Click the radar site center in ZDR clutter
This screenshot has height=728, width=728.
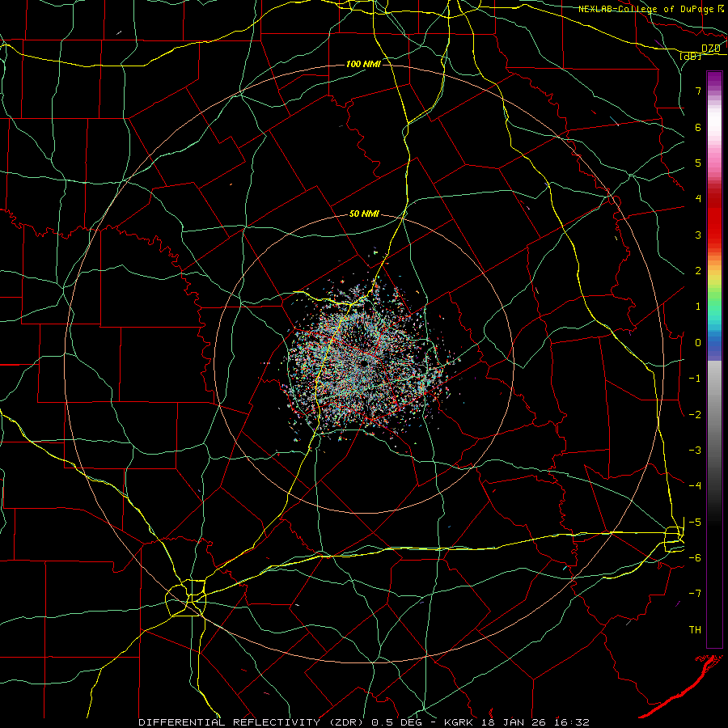(365, 363)
